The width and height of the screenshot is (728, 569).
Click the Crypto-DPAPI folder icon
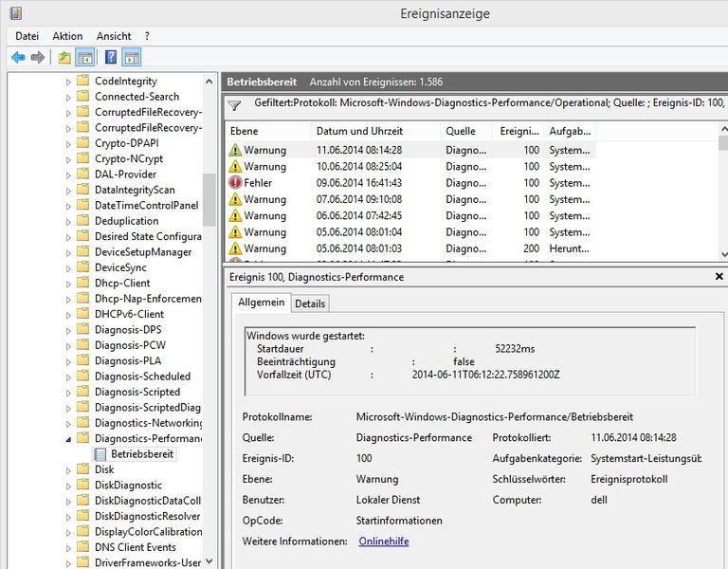83,142
